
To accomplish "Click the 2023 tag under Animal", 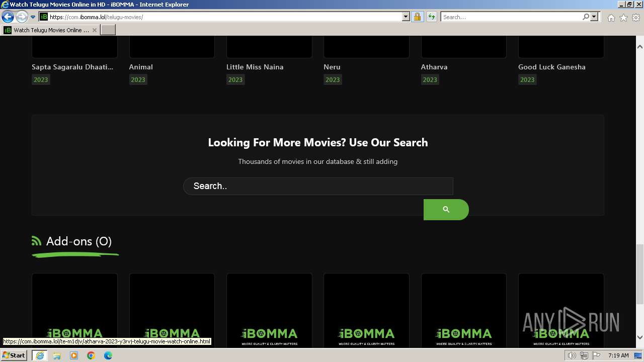I will pyautogui.click(x=138, y=79).
